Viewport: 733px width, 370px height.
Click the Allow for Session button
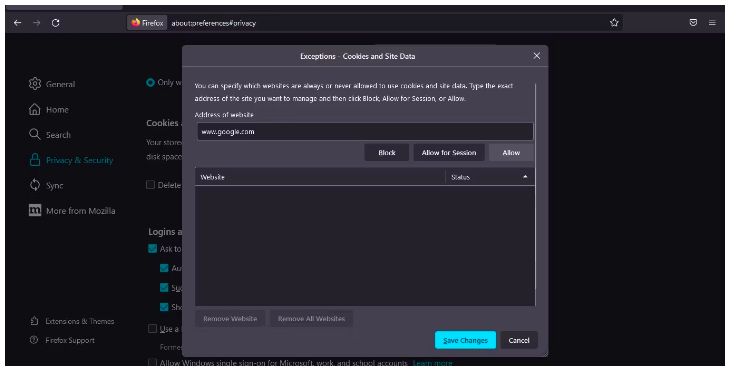[449, 152]
